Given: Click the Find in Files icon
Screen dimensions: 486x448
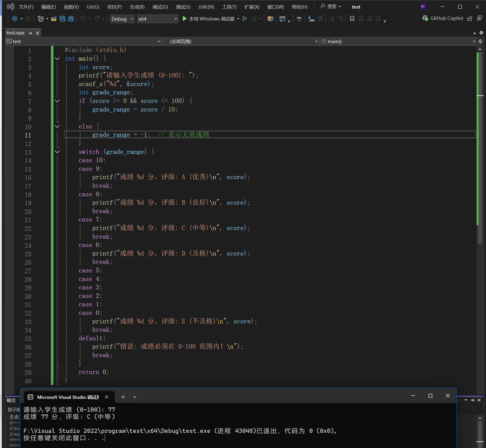Looking at the screenshot, I should click(x=270, y=19).
